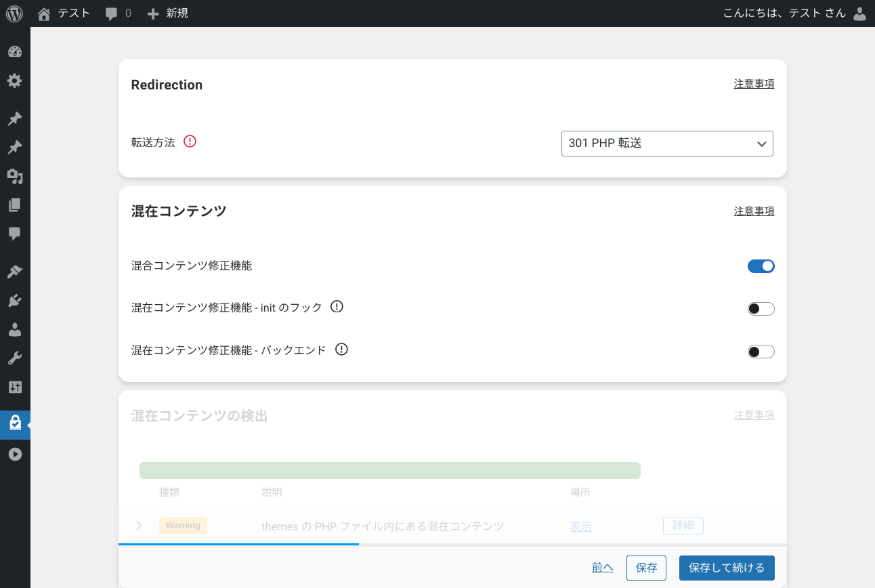This screenshot has width=875, height=588.
Task: Open Appearance via the paintbrush icon
Action: (x=15, y=272)
